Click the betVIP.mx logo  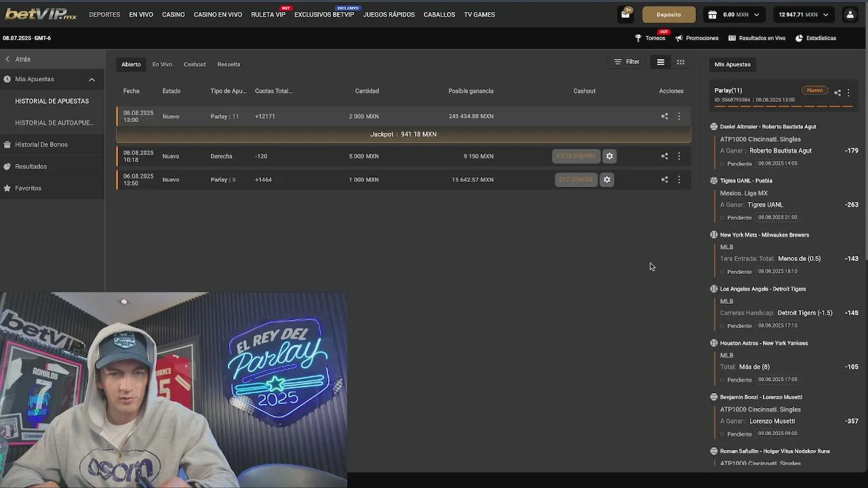pyautogui.click(x=40, y=14)
